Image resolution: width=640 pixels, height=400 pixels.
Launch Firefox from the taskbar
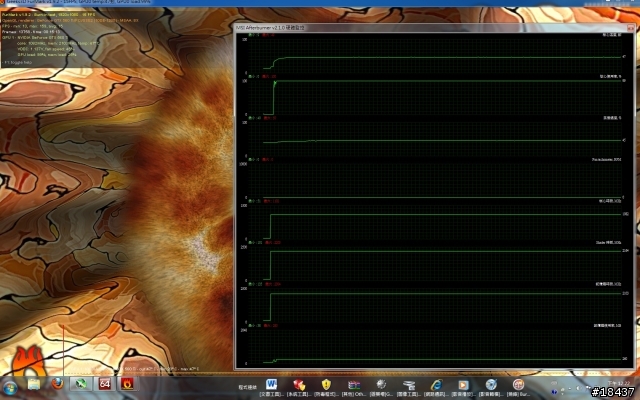pyautogui.click(x=58, y=384)
